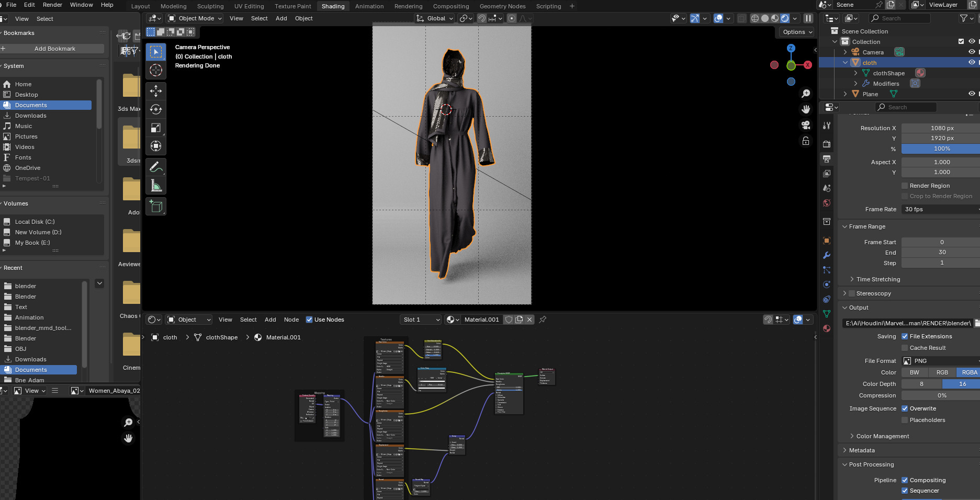Toggle lock camera to view padlock
This screenshot has width=980, height=500.
[806, 141]
